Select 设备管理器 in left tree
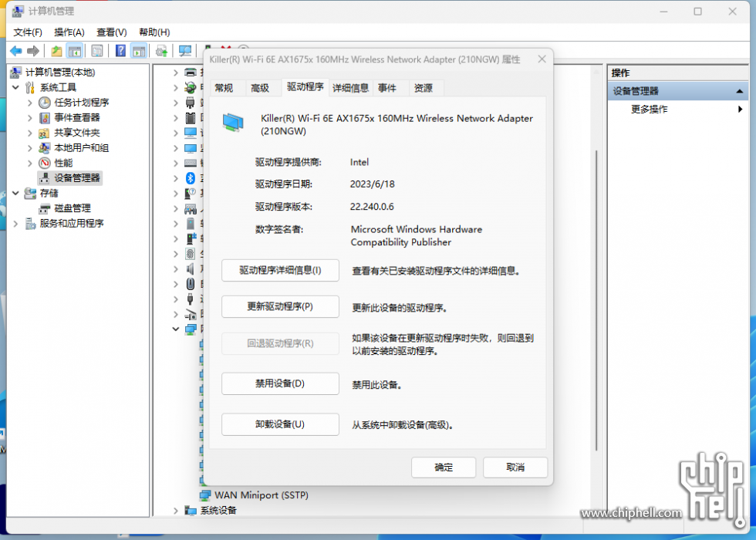The image size is (756, 540). point(70,178)
